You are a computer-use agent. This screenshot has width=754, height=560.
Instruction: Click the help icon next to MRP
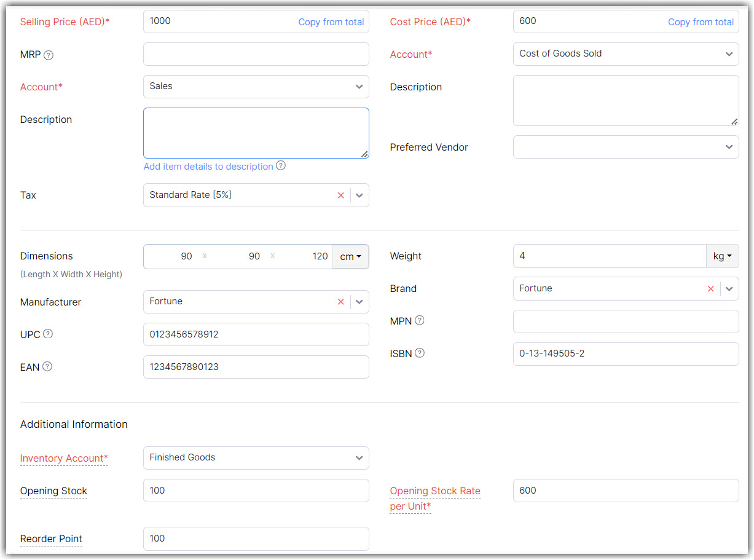(x=49, y=55)
